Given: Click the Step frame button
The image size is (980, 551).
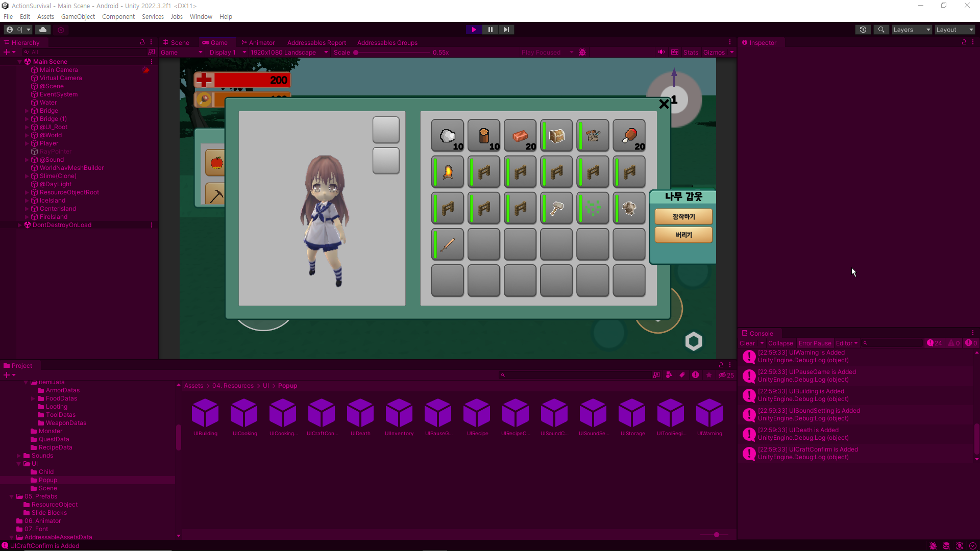Looking at the screenshot, I should click(x=506, y=30).
